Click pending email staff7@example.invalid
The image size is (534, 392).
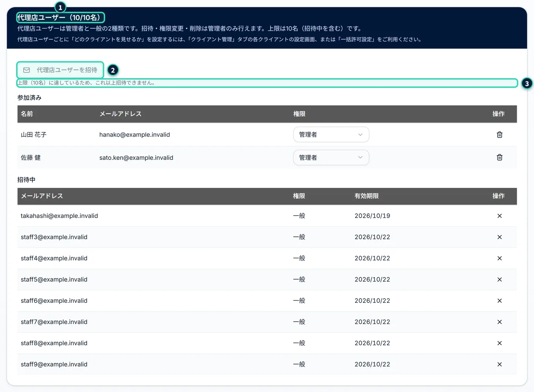[54, 322]
